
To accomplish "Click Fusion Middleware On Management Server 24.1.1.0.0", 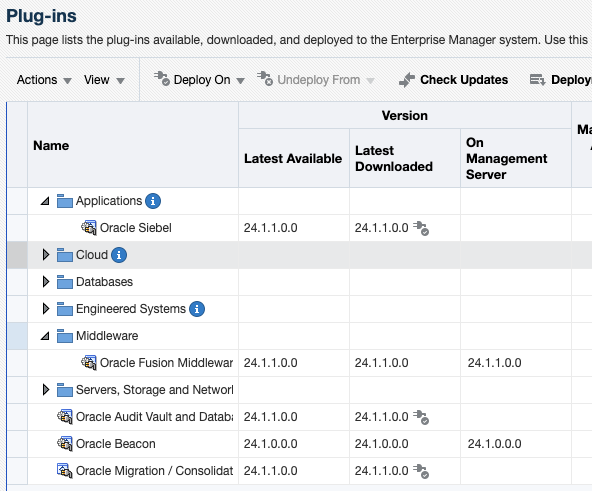I will click(495, 363).
